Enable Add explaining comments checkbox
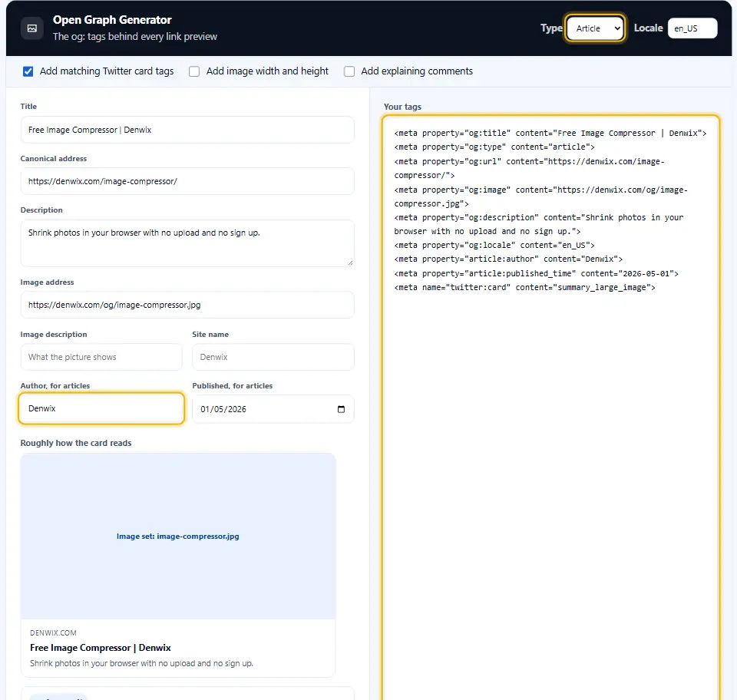737x700 pixels. tap(349, 71)
